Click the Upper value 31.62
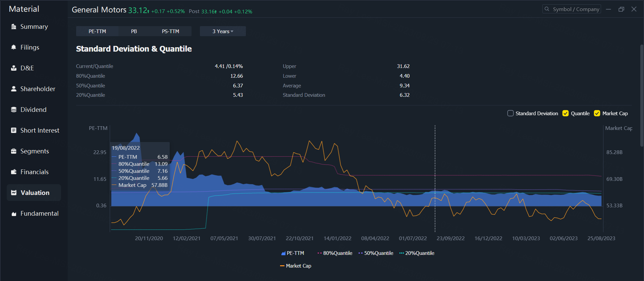Screen dimensions: 644x281 (403, 66)
